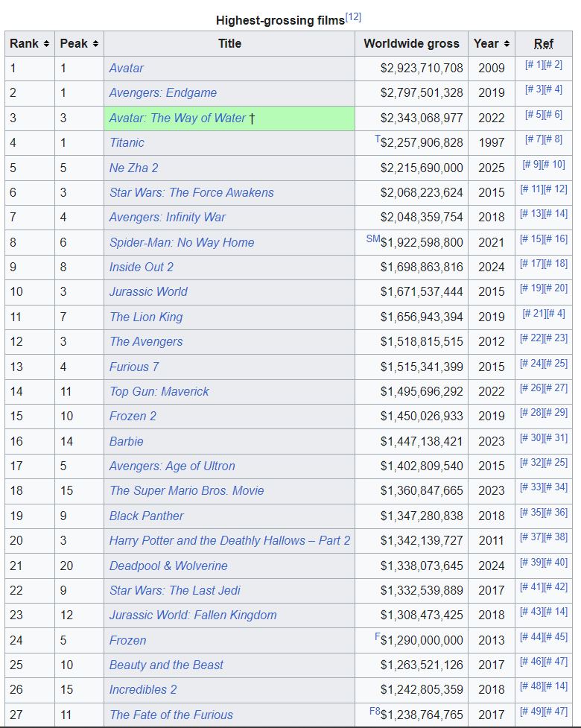
Task: Sort table by Peak column arrows
Action: 95,44
